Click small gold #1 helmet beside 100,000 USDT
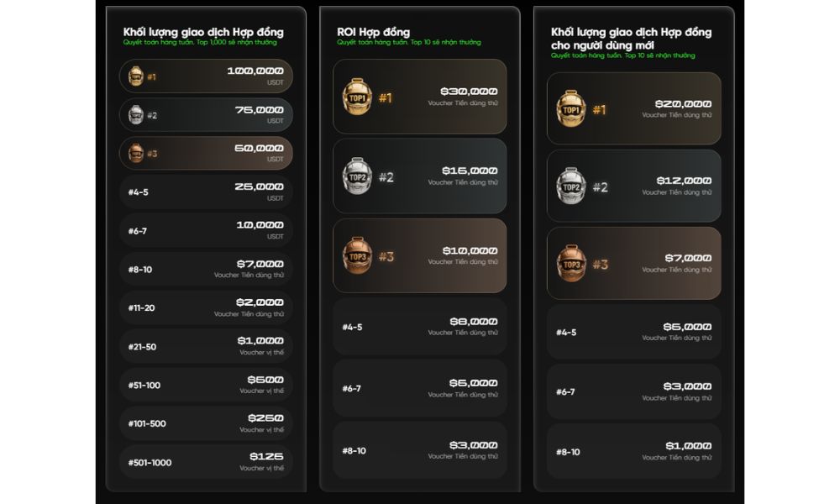The height and width of the screenshot is (504, 840). click(x=136, y=76)
